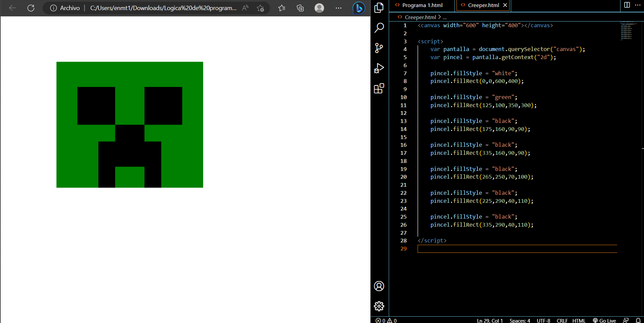644x323 pixels.
Task: Click the breadcrumb ellipsis
Action: point(445,17)
